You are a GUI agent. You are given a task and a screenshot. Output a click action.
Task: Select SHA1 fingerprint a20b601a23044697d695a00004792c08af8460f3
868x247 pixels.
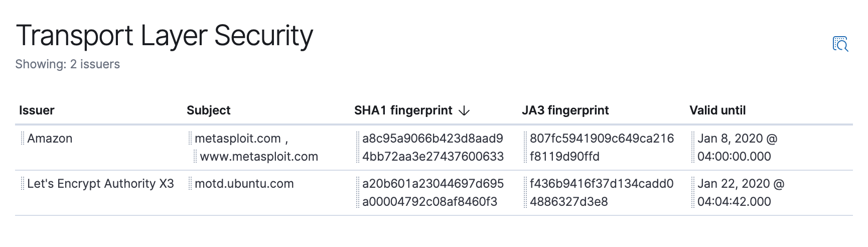click(x=433, y=193)
